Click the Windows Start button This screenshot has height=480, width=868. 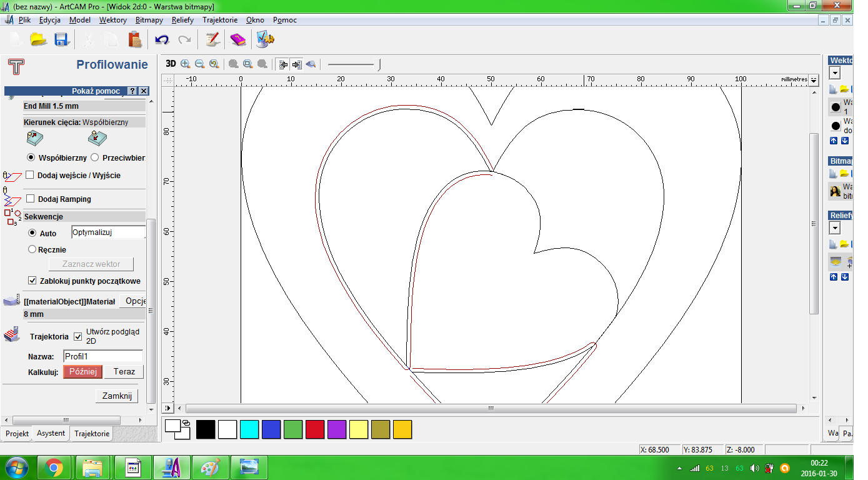pyautogui.click(x=16, y=467)
